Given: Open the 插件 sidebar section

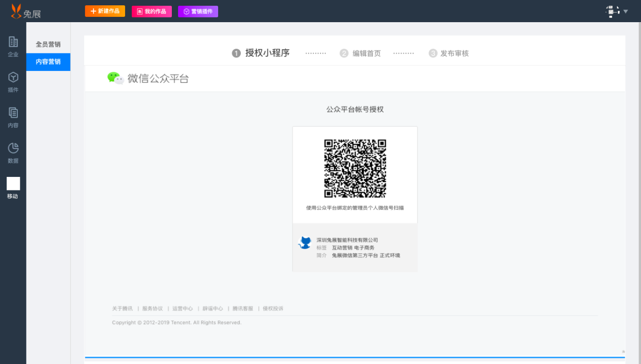Looking at the screenshot, I should [13, 82].
